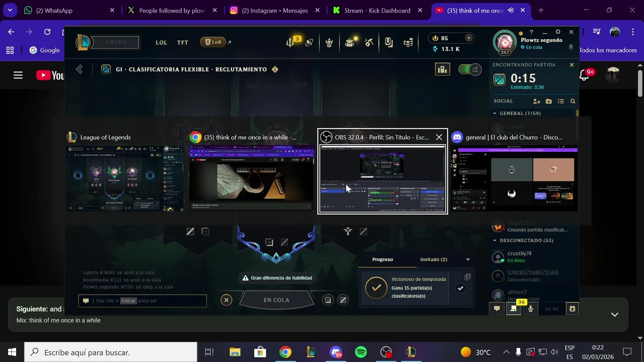This screenshot has height=362, width=644.
Task: Select friend crustlly74 in friends list
Action: (533, 257)
